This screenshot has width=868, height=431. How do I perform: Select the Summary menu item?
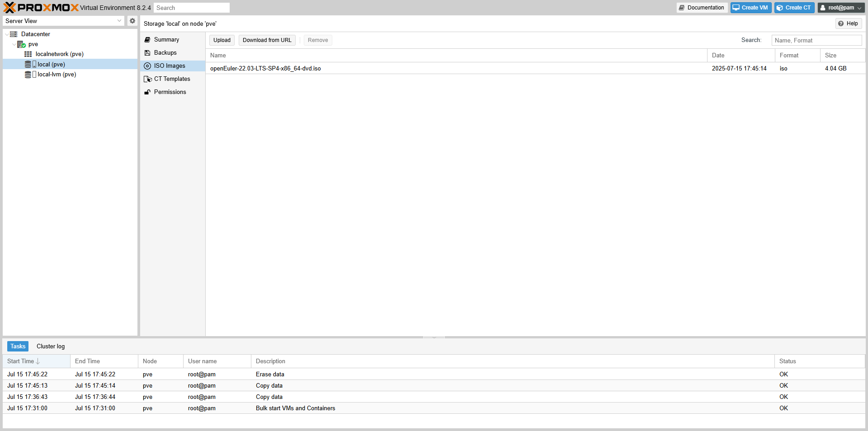click(x=166, y=40)
